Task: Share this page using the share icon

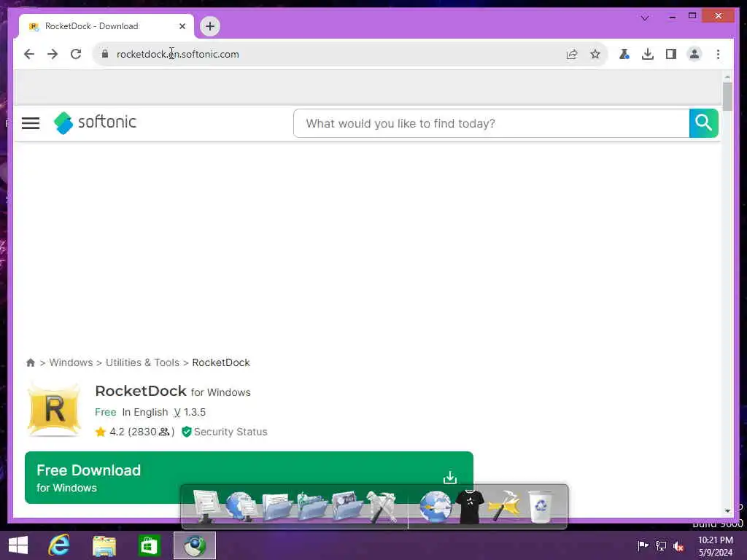Action: [572, 54]
